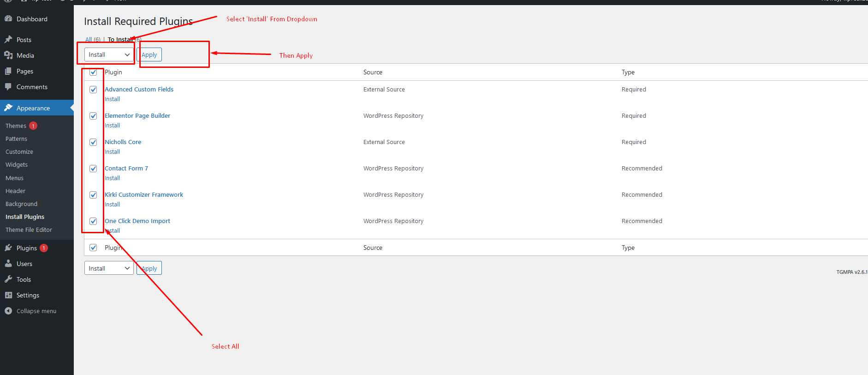Collapse the admin menu via arrow icon
This screenshot has width=868, height=375.
8,311
